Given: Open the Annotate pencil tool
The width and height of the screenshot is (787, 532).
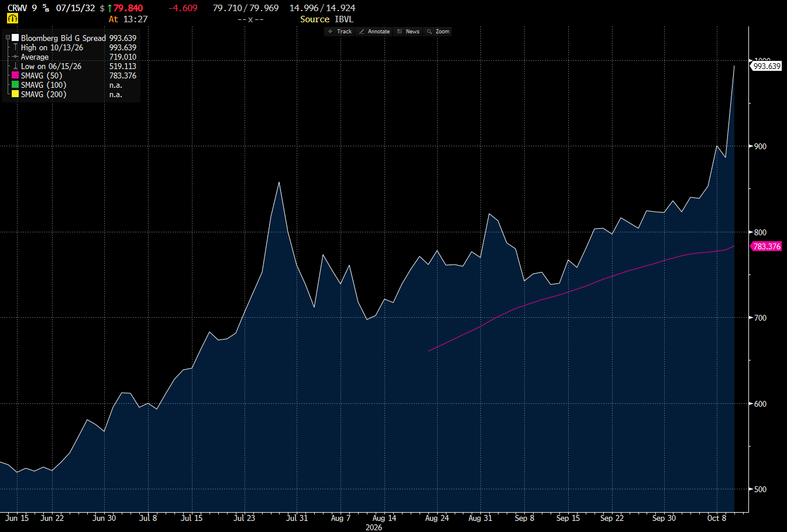Looking at the screenshot, I should click(374, 32).
